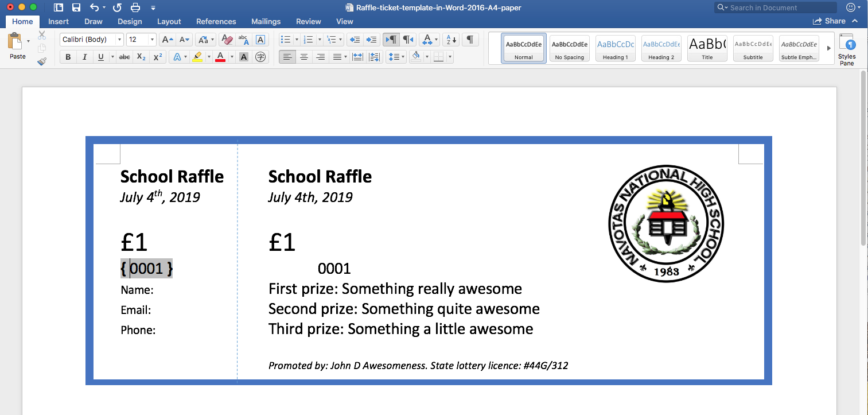
Task: Apply subscript formatting
Action: coord(141,56)
